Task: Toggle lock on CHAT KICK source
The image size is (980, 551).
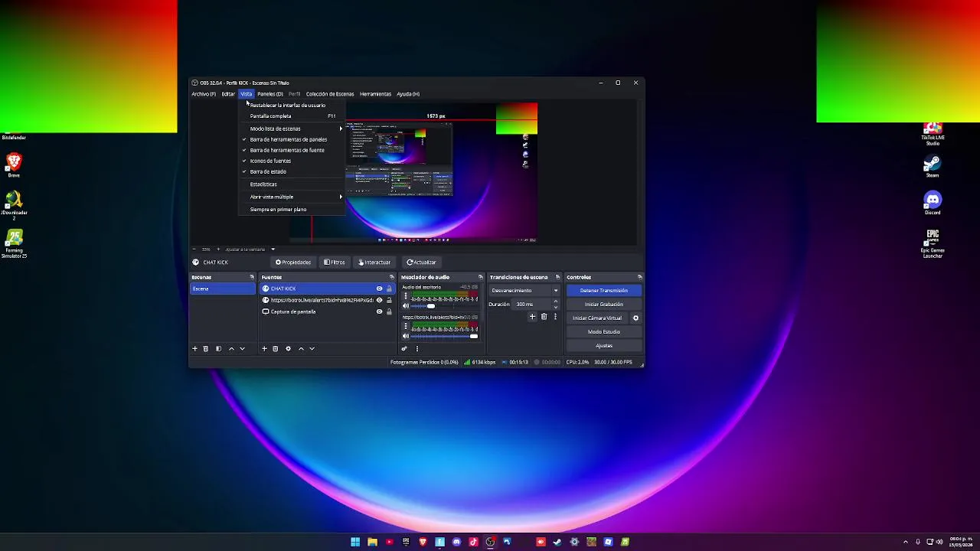Action: [x=389, y=289]
